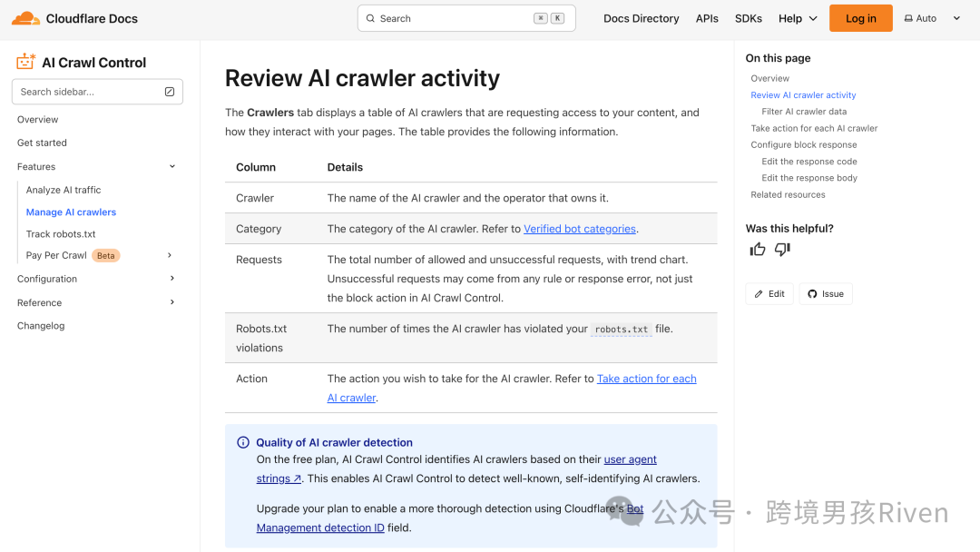Click the info icon beside Quality heading
980x552 pixels.
click(x=243, y=443)
